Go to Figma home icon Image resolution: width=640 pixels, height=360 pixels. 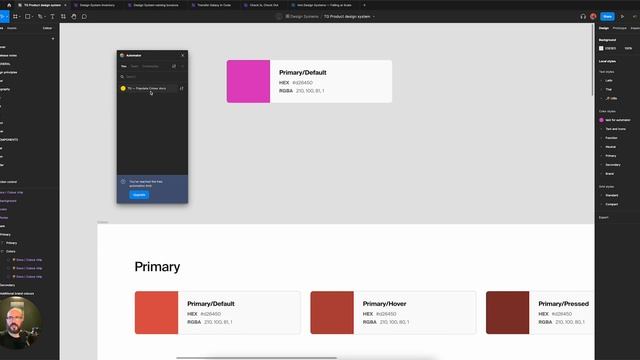(x=9, y=5)
